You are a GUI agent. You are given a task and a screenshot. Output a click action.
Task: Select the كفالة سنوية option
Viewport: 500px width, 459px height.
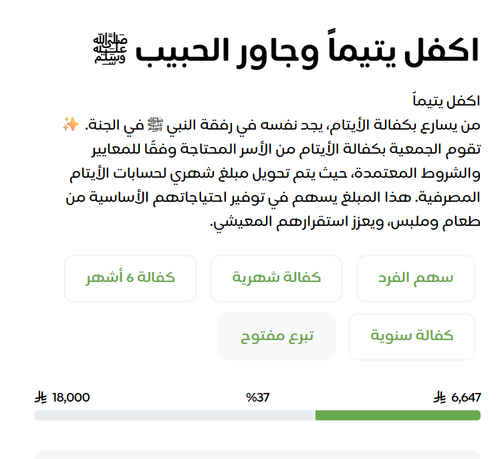(x=412, y=336)
